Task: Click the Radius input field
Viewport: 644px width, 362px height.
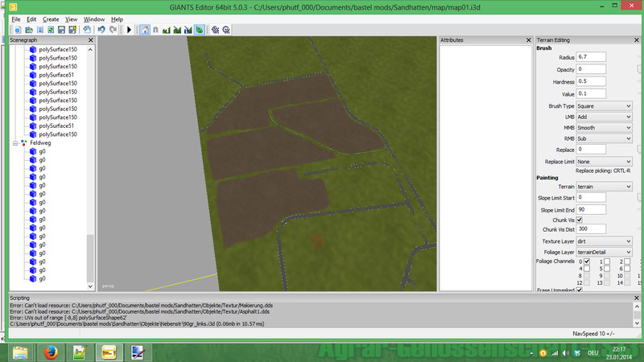Action: [x=591, y=57]
